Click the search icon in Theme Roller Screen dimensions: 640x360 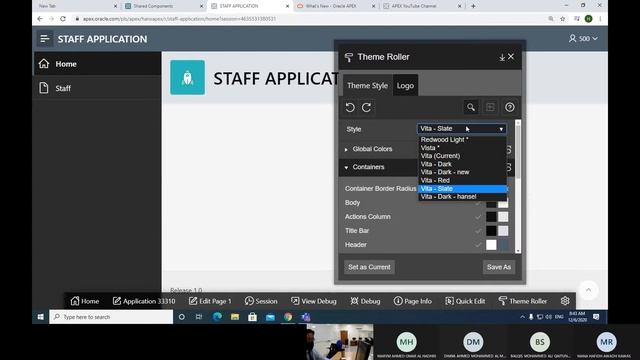coord(471,107)
